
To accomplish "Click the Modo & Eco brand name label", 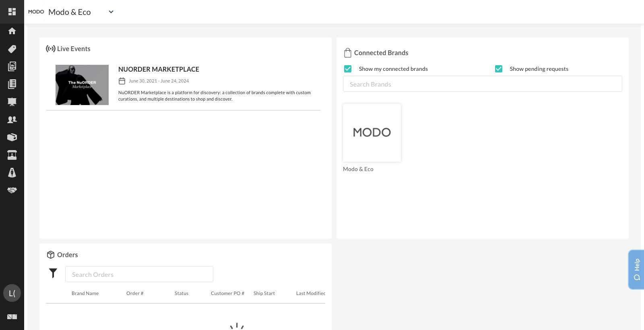I will point(358,169).
